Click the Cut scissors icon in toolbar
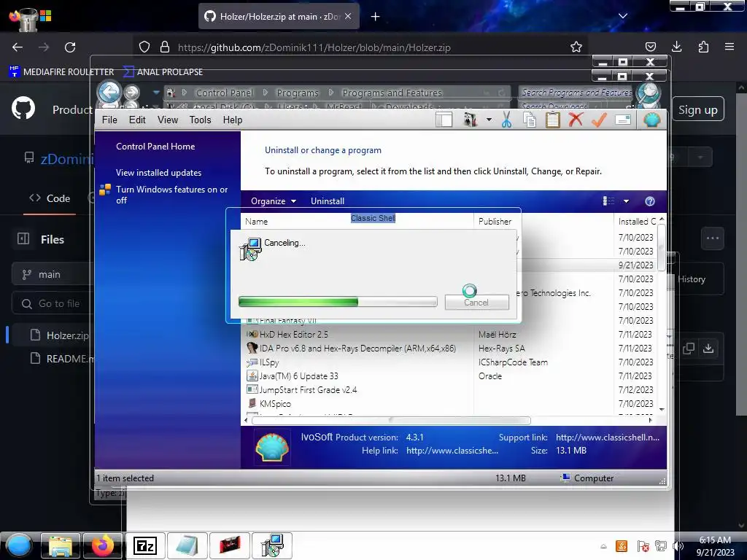Viewport: 747px width, 560px height. 506,120
